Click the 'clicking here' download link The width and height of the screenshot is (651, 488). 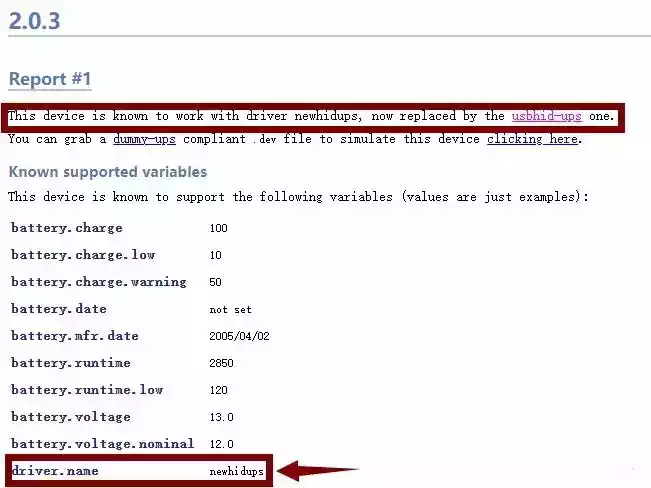532,139
